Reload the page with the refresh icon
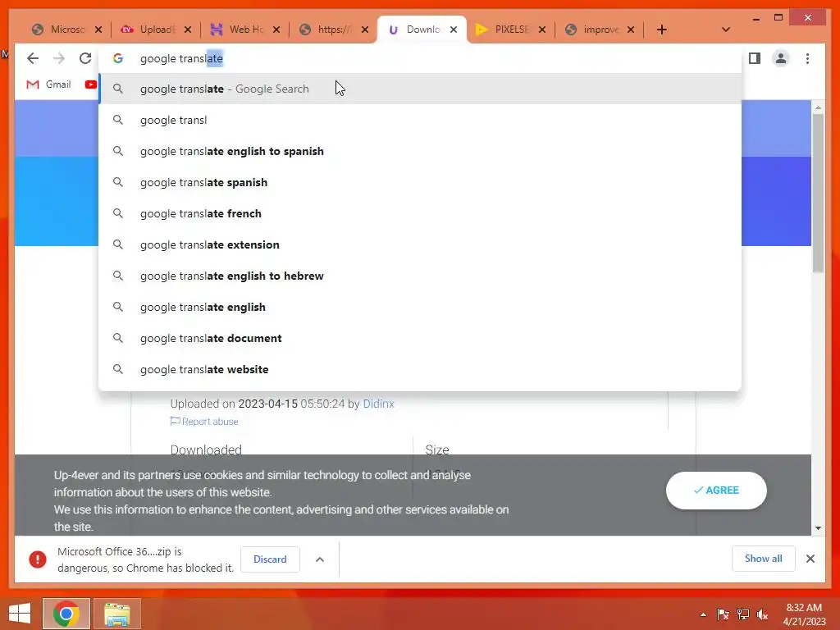This screenshot has width=840, height=630. [x=85, y=58]
